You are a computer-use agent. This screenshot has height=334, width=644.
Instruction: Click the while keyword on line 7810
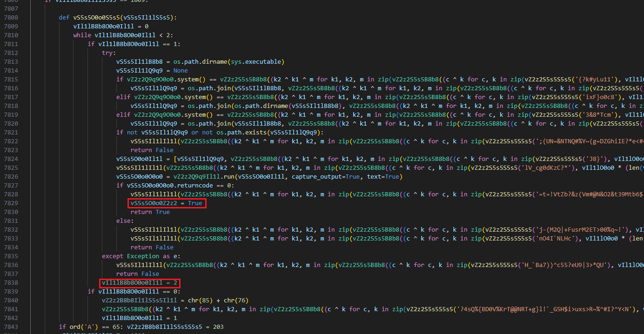[x=82, y=35]
